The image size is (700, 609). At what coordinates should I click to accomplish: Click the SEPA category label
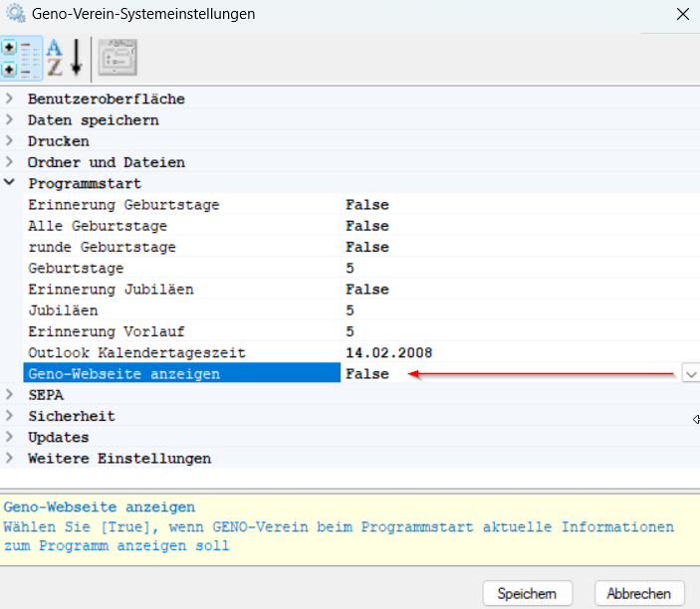46,395
